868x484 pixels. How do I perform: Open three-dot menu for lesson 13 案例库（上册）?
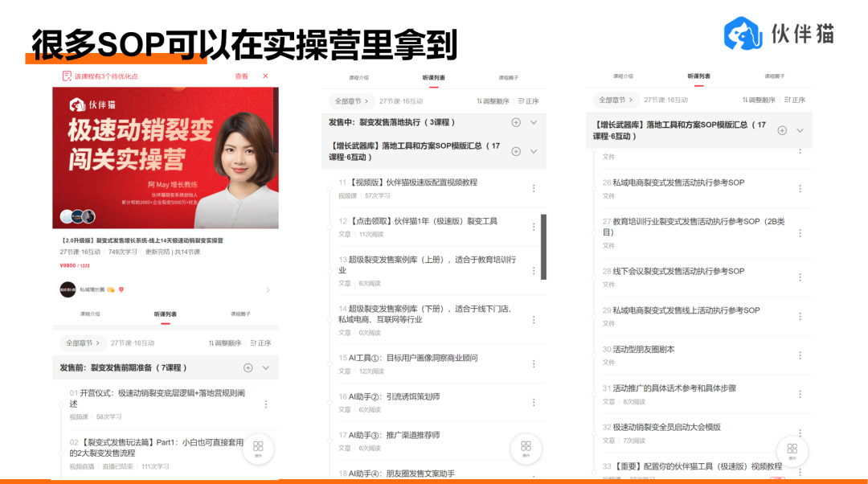pyautogui.click(x=534, y=271)
